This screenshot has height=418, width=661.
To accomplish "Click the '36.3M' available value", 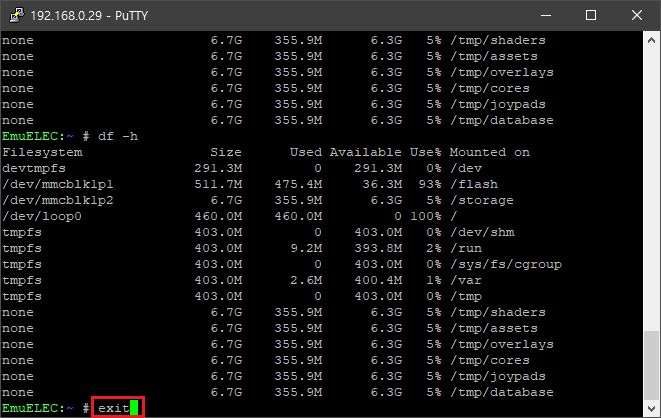I will tap(382, 185).
